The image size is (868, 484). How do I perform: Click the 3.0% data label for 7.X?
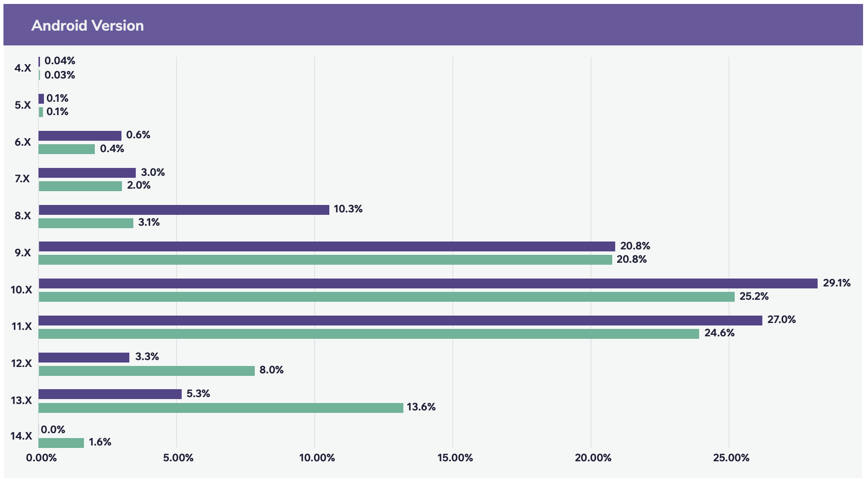(153, 172)
